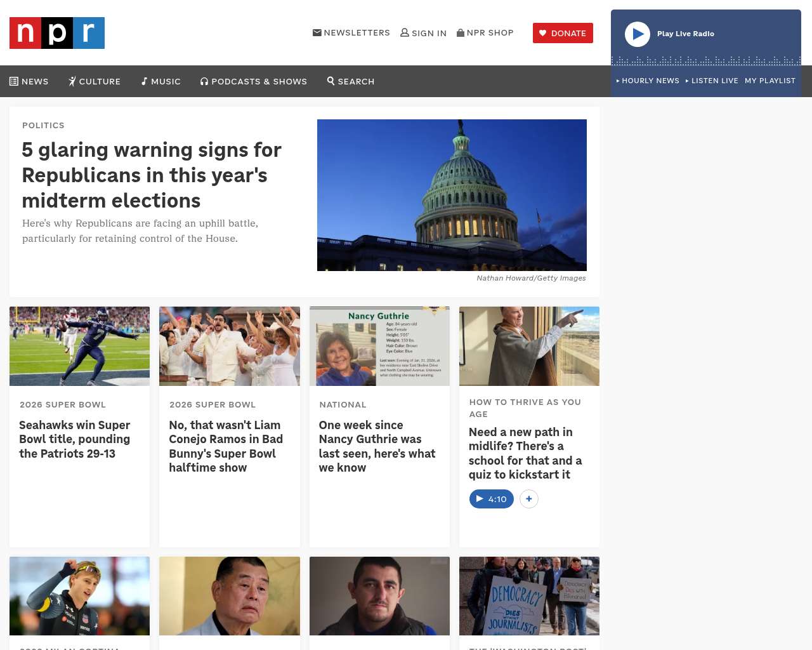The image size is (812, 650).
Task: Open the Republicans midterm warning signs headline
Action: (x=151, y=175)
